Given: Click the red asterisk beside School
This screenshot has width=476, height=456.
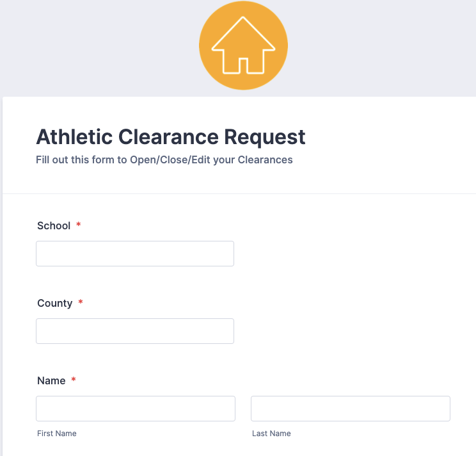Looking at the screenshot, I should point(79,225).
